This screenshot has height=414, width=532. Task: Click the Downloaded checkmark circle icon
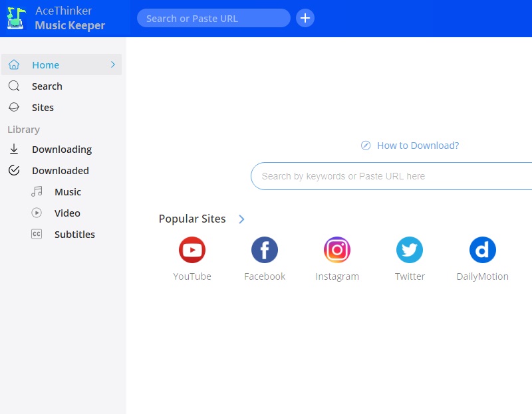point(14,170)
